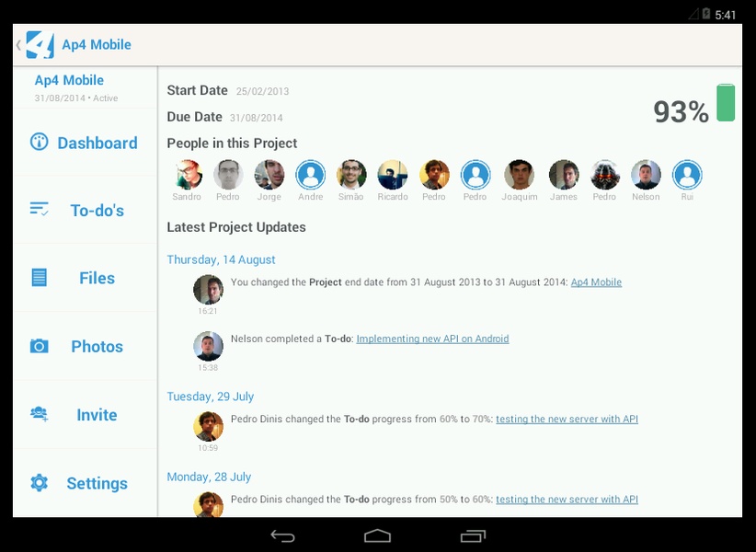Open the Ap4 Mobile link in Thursday's update
The height and width of the screenshot is (552, 756).
596,282
